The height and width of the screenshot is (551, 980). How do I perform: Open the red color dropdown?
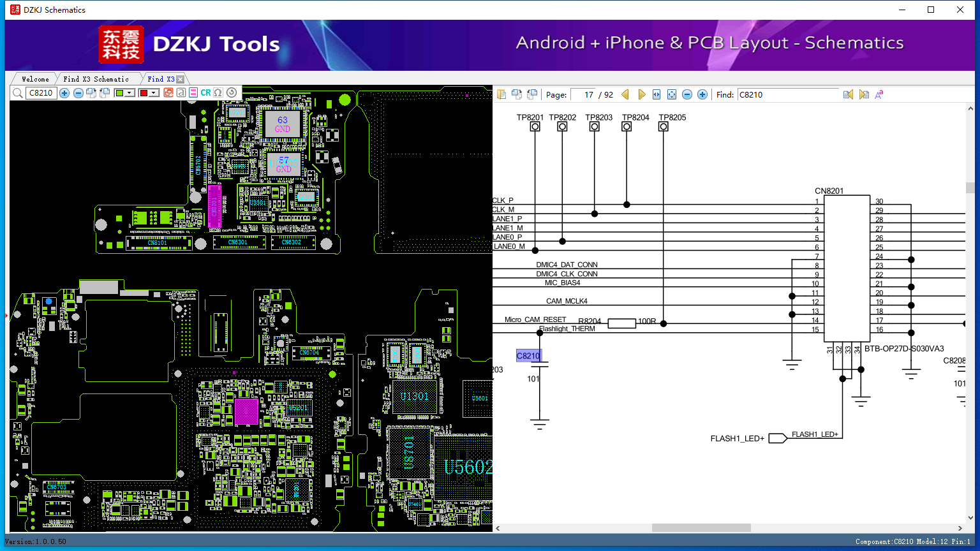(x=154, y=93)
